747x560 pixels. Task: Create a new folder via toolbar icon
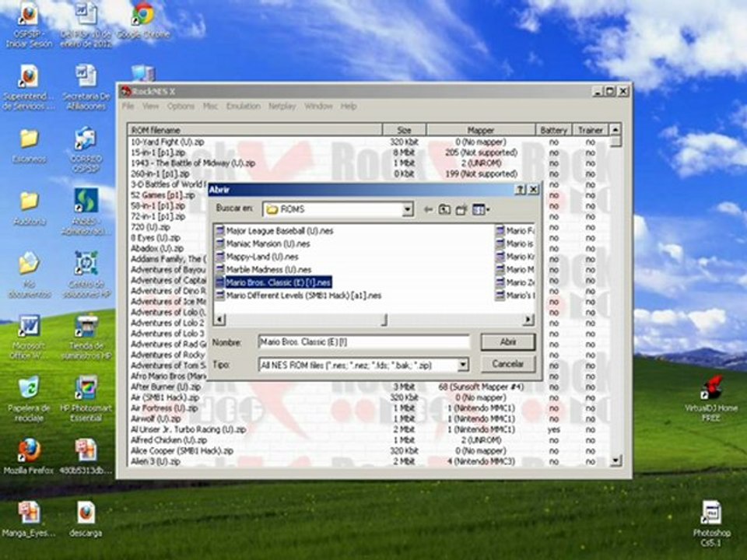click(x=461, y=209)
